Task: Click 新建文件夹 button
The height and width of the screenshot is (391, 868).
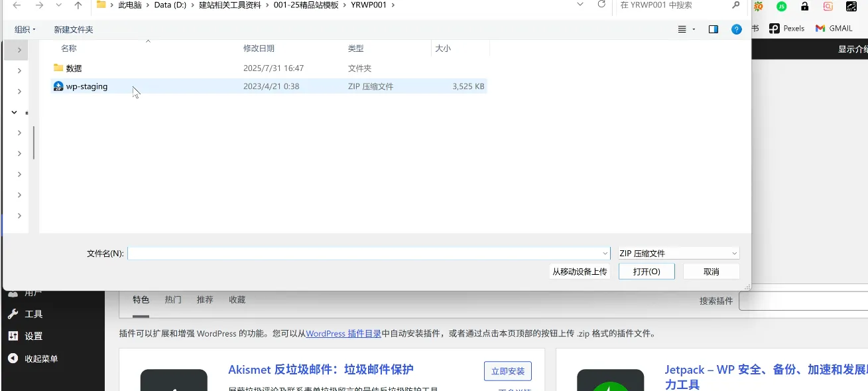Action: [74, 30]
